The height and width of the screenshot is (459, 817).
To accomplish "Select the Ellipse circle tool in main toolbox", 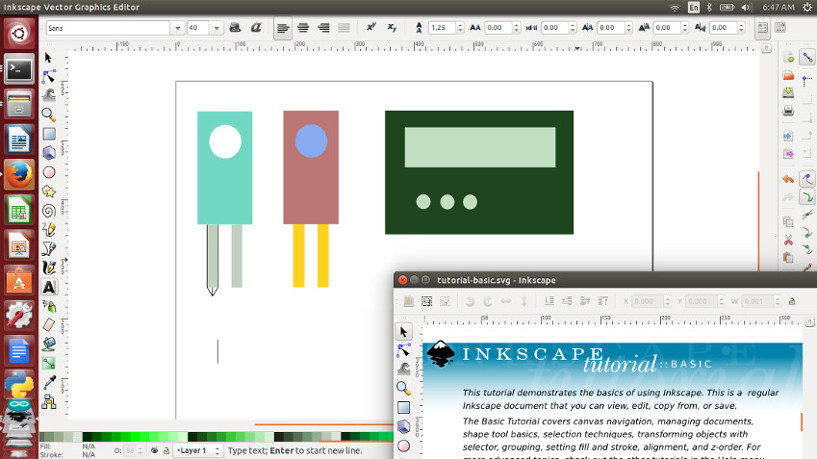I will tap(49, 172).
